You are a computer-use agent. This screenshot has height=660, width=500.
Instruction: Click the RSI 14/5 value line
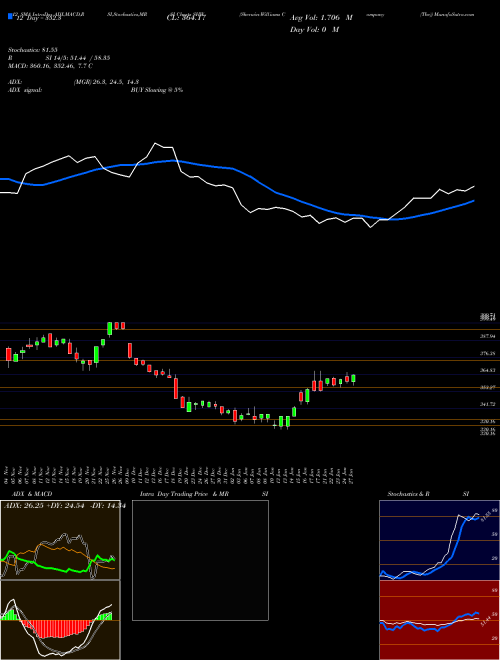[59, 58]
